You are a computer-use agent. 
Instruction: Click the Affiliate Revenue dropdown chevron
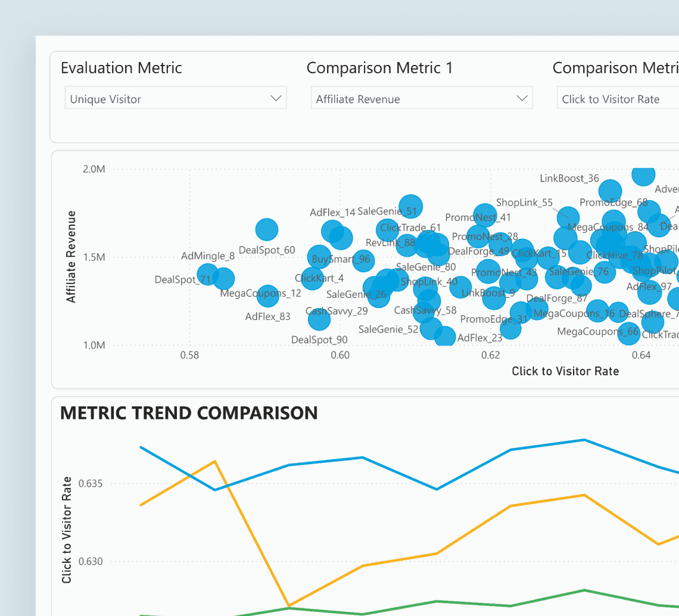(522, 98)
